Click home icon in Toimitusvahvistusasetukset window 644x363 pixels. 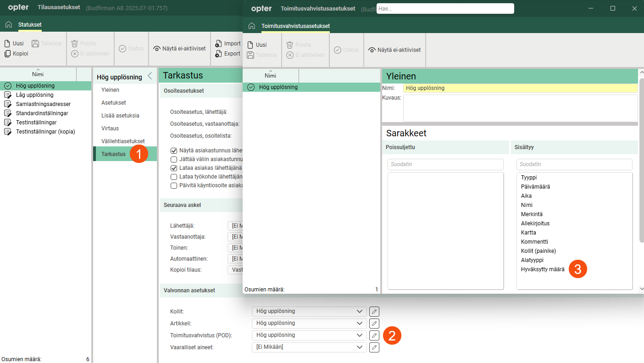(251, 26)
